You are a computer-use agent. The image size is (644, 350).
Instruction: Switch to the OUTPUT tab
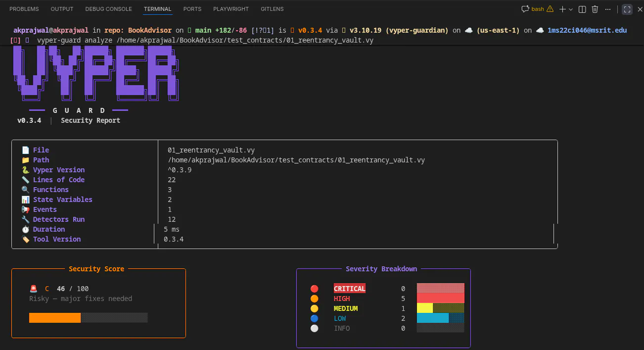(62, 9)
